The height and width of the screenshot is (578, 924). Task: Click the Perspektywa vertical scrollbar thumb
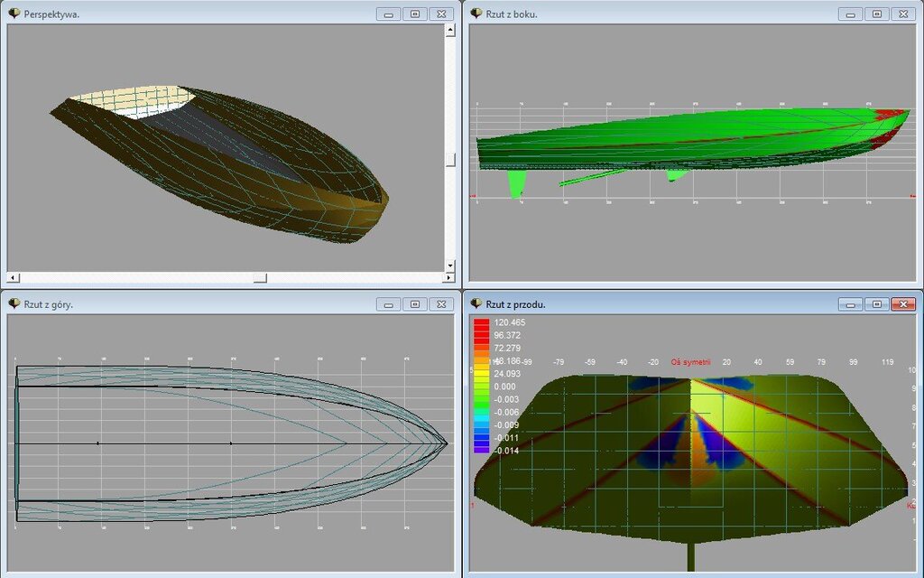pos(450,159)
